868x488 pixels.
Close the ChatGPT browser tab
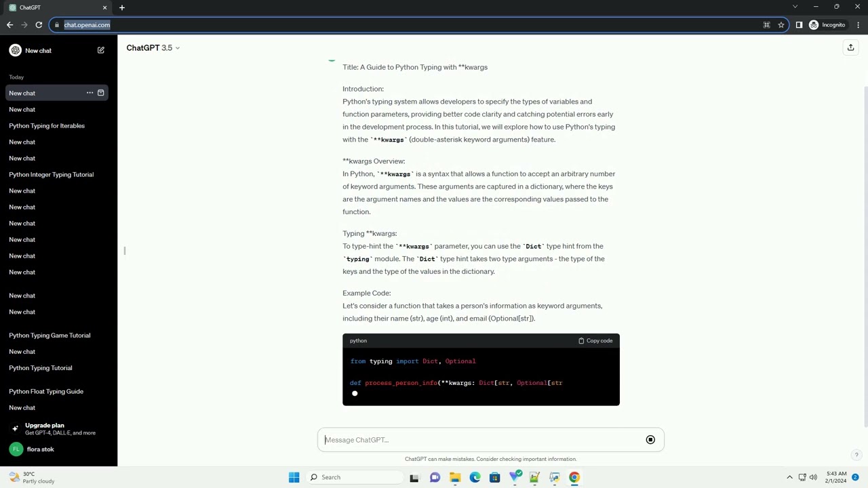coord(104,7)
